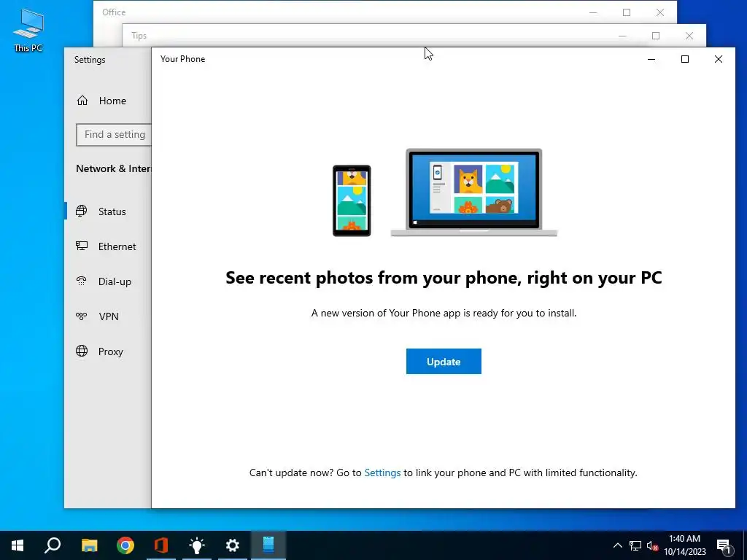747x560 pixels.
Task: Minimize the Tips window
Action: [x=622, y=36]
